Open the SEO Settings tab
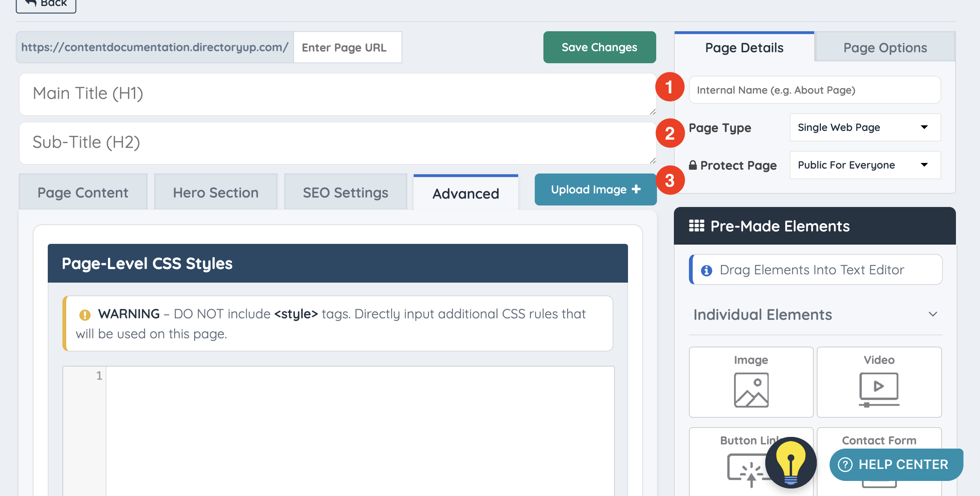Image resolution: width=980 pixels, height=496 pixels. click(345, 193)
